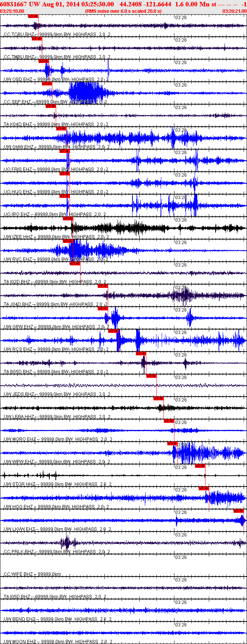The image size is (247, 644).
Task: Click the RMS noise scaling note
Action: tap(124, 11)
